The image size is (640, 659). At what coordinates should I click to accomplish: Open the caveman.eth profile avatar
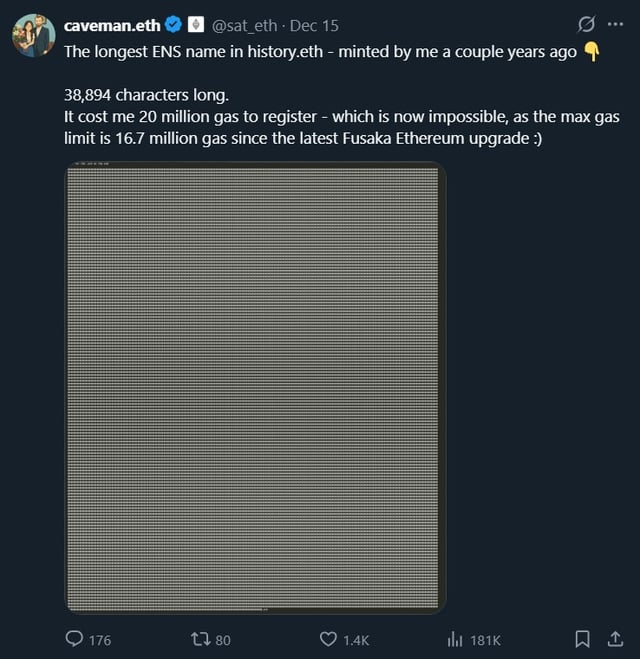click(33, 35)
